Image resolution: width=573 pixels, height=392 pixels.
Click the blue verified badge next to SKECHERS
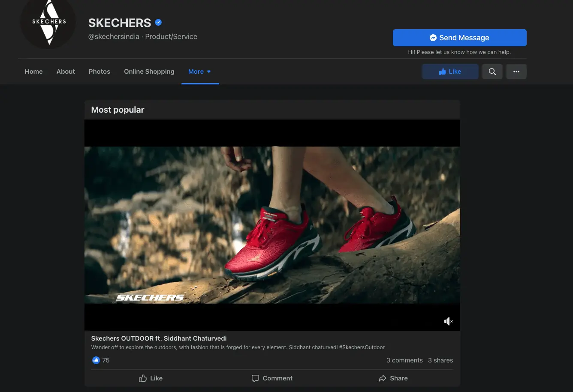(158, 22)
